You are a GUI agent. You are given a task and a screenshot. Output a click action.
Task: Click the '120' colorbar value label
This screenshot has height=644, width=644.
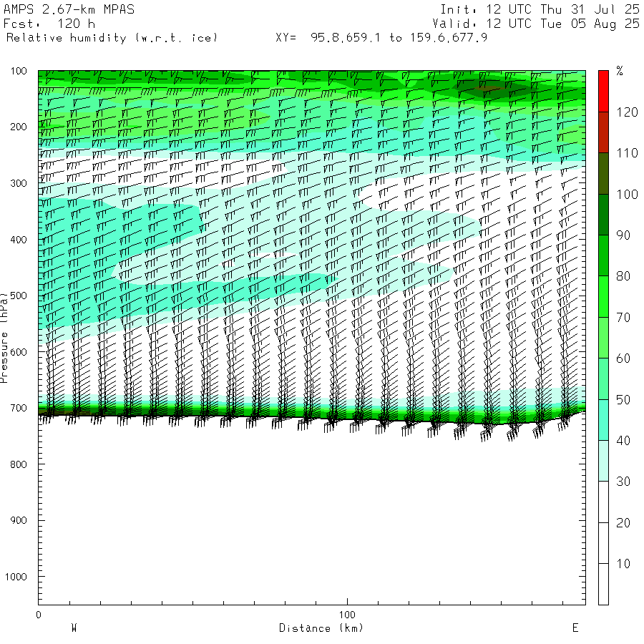click(627, 112)
